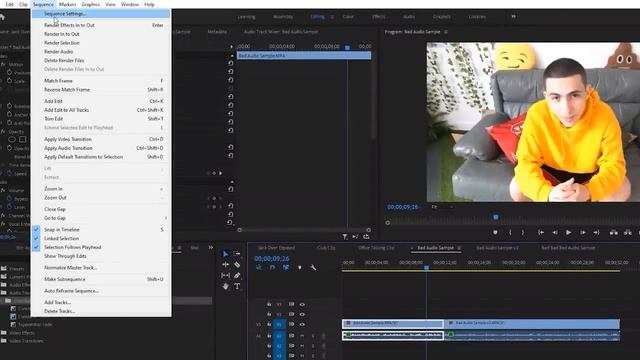
Task: Toggle snap magnet in the timeline header
Action: [x=272, y=267]
